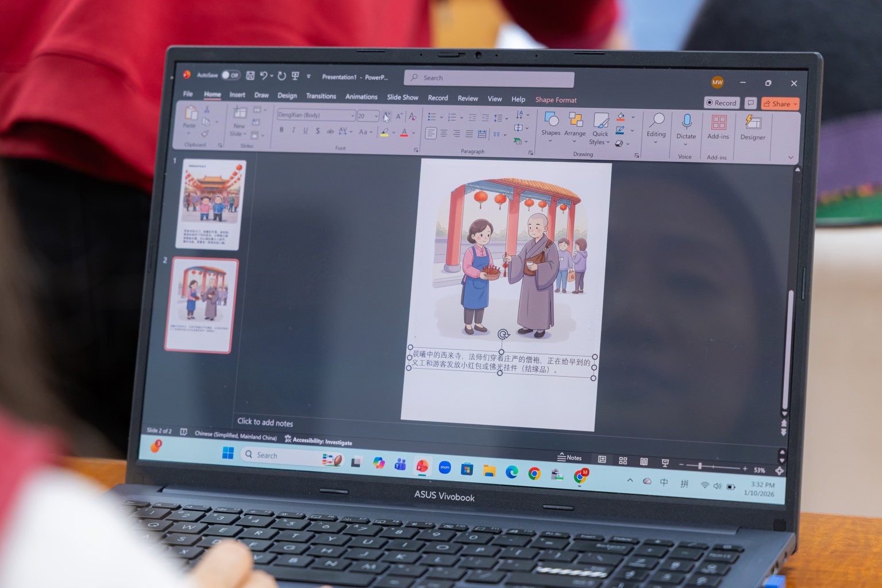Open Zoom app from taskbar
Image resolution: width=882 pixels, height=588 pixels.
point(445,468)
